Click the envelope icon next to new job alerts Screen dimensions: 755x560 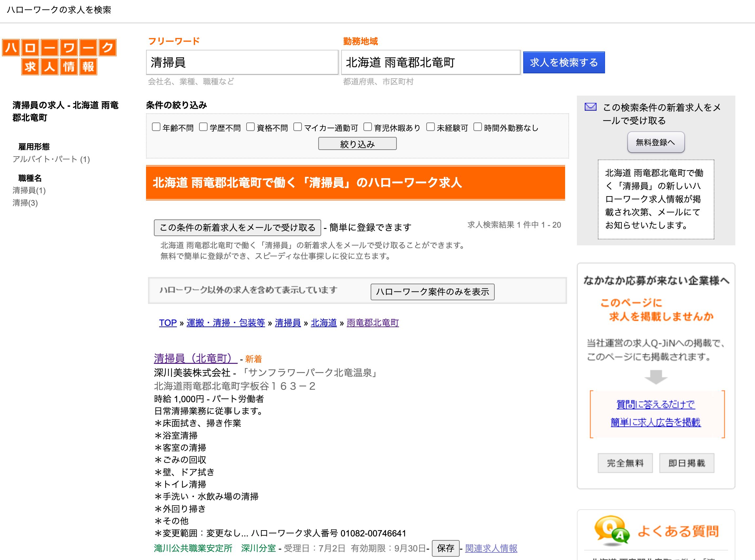click(x=591, y=107)
